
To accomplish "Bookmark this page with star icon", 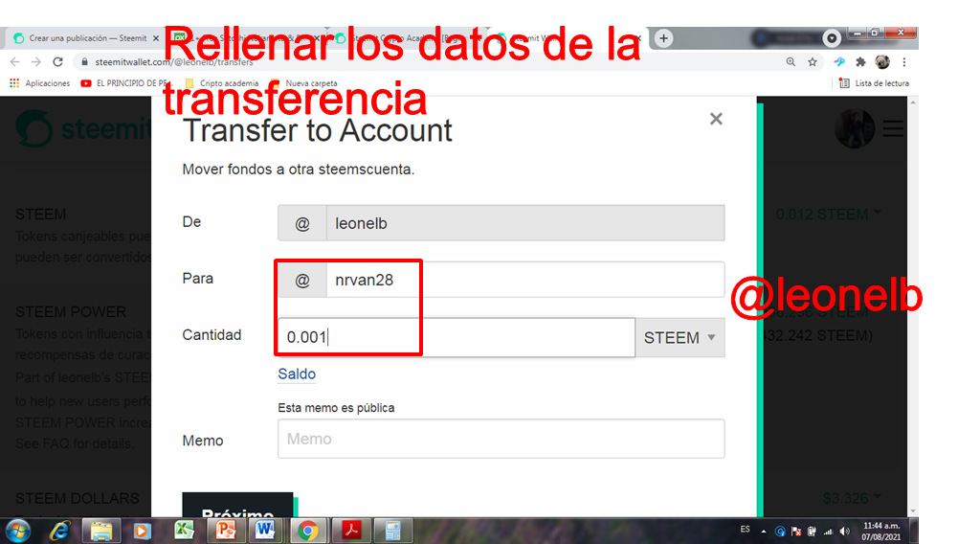I will pos(812,62).
